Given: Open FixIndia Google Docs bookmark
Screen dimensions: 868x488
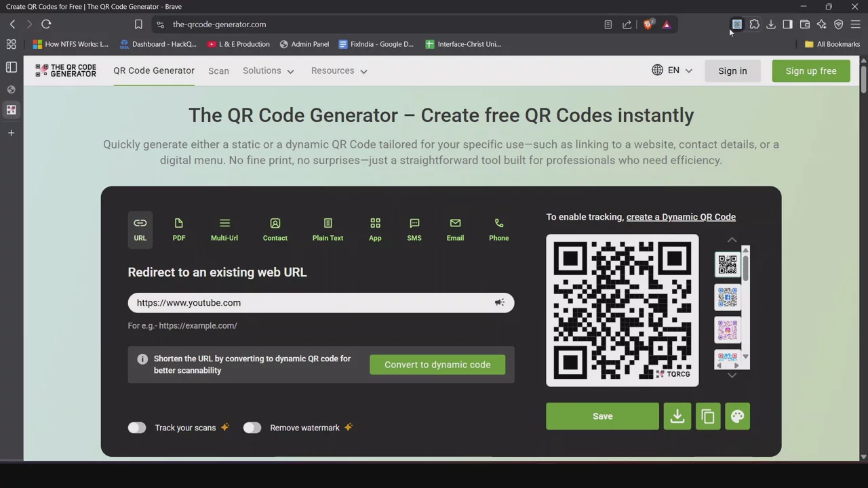Looking at the screenshot, I should pyautogui.click(x=376, y=44).
